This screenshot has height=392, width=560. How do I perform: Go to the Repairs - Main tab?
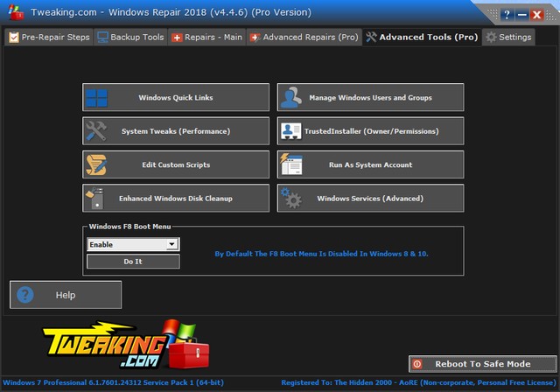click(x=207, y=38)
